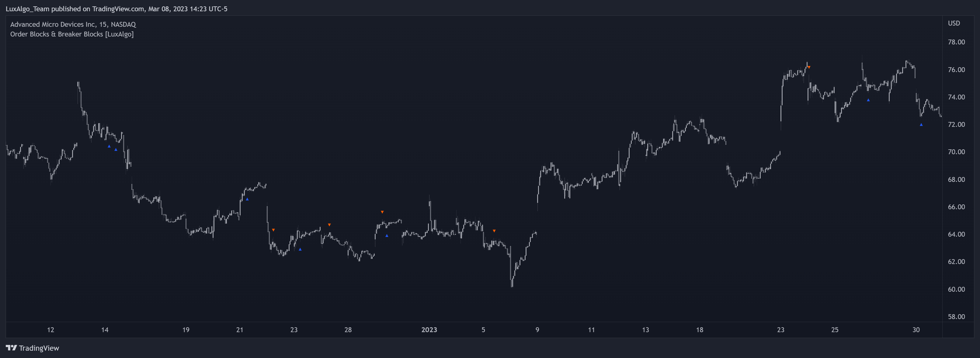Click the 66.00 price axis label
The width and height of the screenshot is (980, 358).
[956, 207]
